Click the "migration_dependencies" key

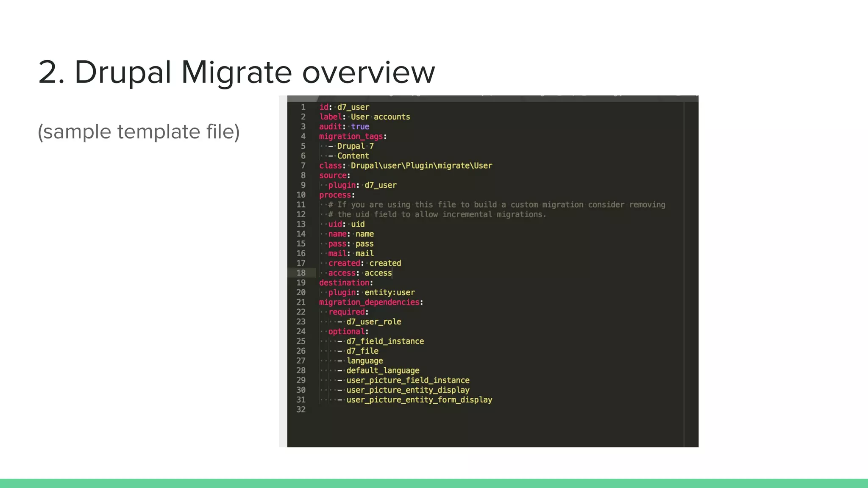point(369,302)
